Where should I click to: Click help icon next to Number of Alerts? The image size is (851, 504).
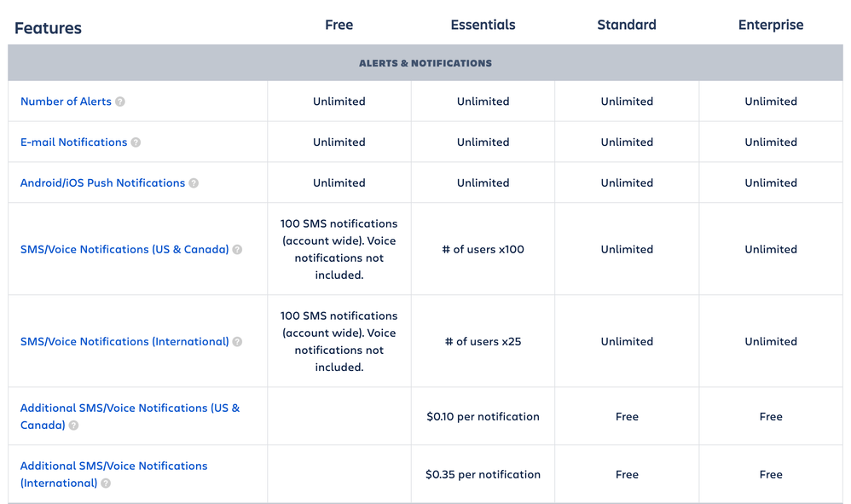pyautogui.click(x=120, y=101)
